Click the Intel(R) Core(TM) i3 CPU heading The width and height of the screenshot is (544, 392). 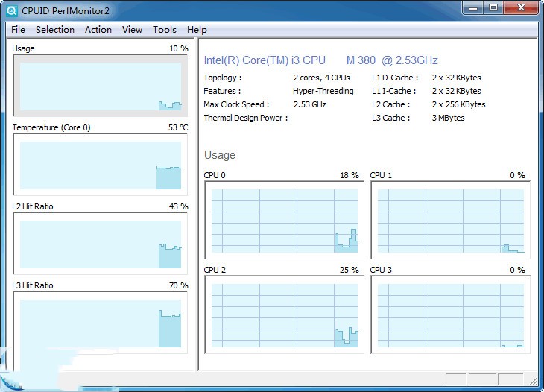(265, 60)
